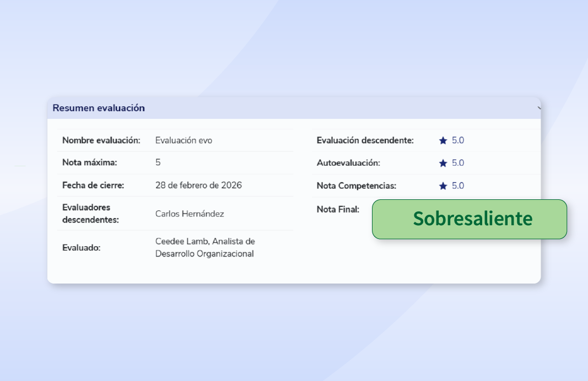Select the date "28 de febrero de 2026"
Screen dimensions: 588x381
click(198, 186)
